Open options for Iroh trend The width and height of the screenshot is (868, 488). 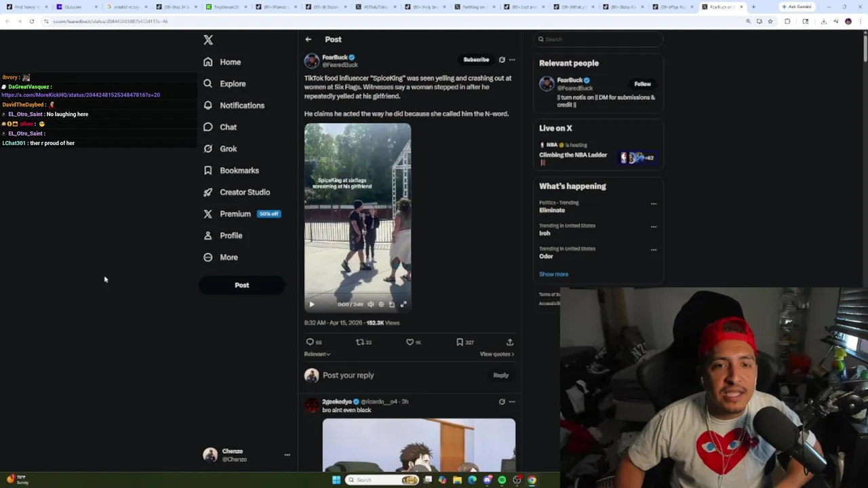pos(654,226)
